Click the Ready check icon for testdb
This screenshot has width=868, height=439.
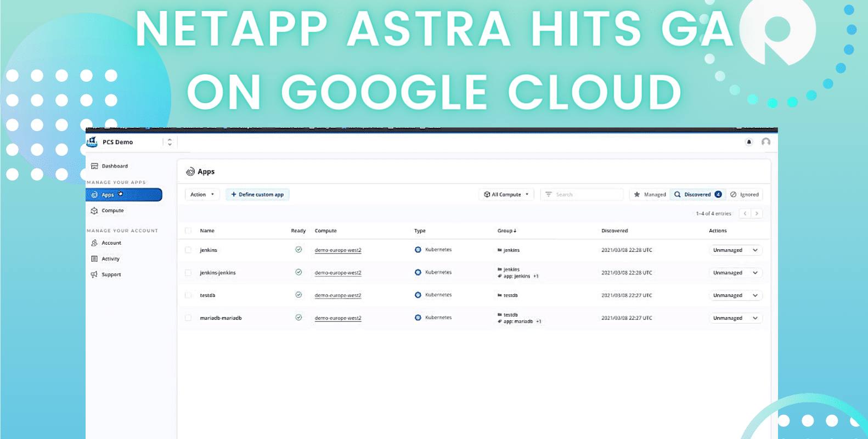(298, 295)
